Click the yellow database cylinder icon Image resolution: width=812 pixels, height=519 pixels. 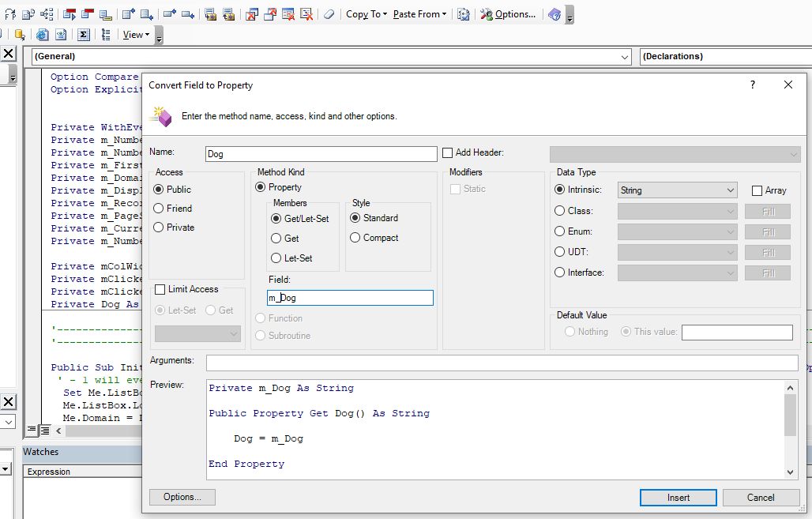tap(20, 35)
